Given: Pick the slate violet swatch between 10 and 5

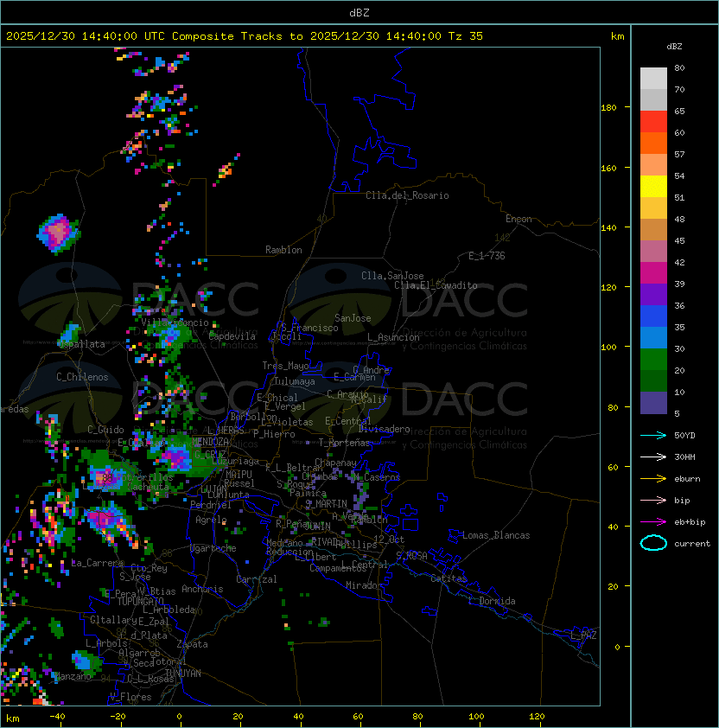Looking at the screenshot, I should (653, 403).
